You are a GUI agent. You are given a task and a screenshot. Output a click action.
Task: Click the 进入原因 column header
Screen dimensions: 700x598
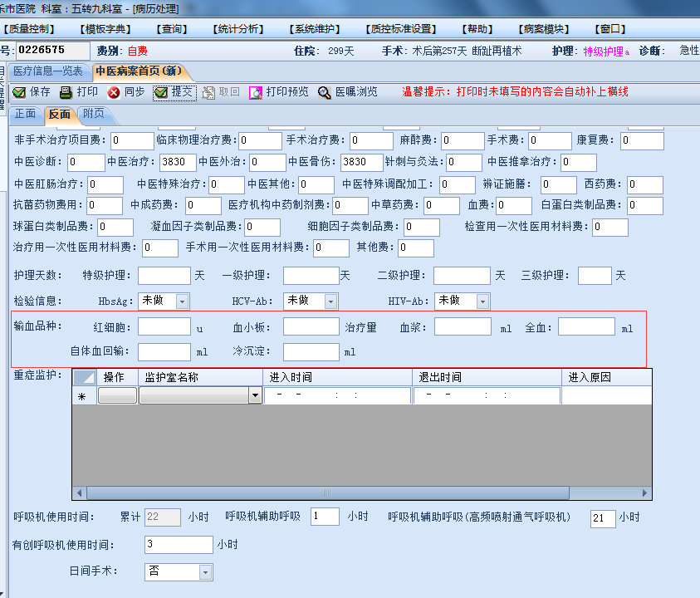pyautogui.click(x=607, y=377)
